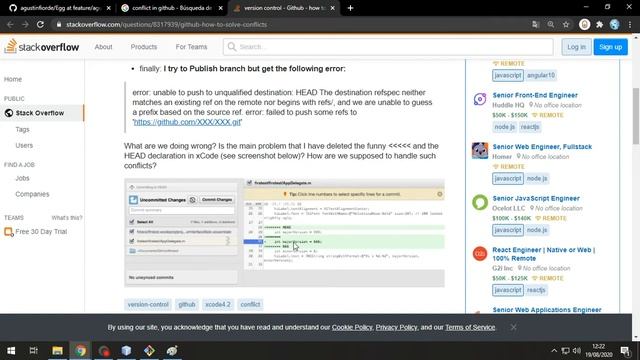Open the diamond-shaped app on the taskbar

click(x=149, y=351)
